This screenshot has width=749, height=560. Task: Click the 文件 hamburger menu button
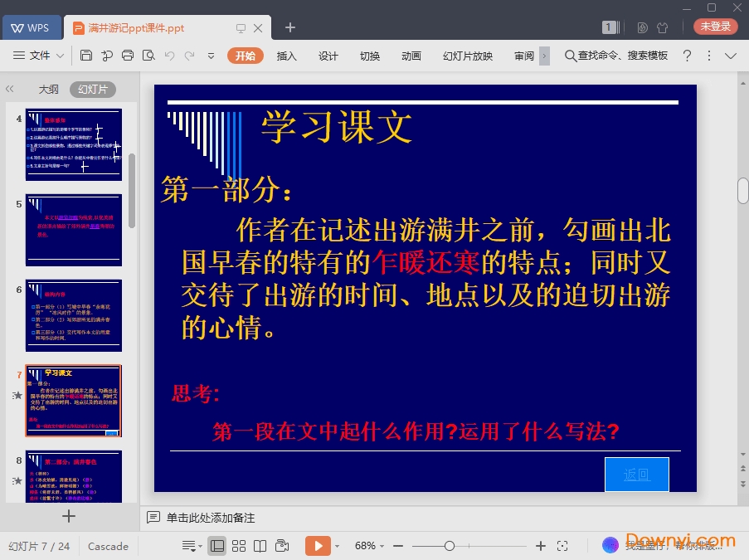(x=32, y=56)
